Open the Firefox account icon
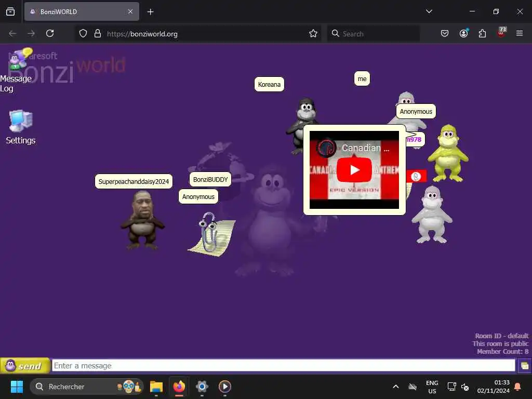The image size is (532, 399). [464, 34]
